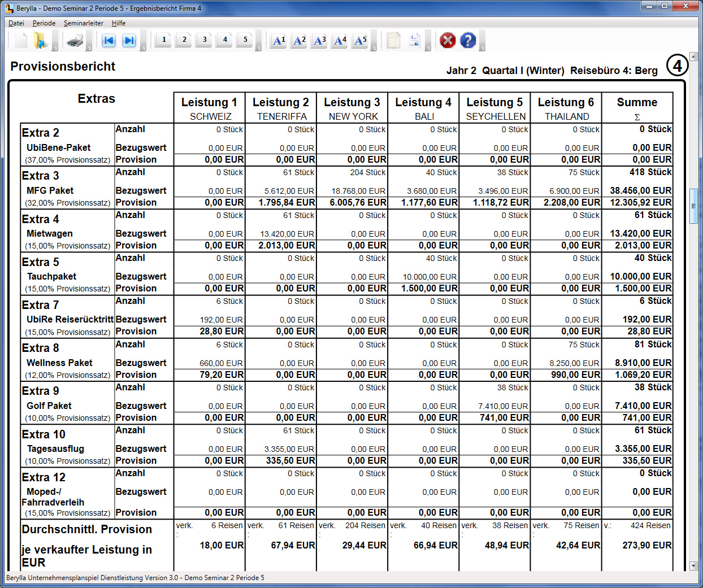Click the greyed-out clipboard document icon
Image resolution: width=703 pixels, height=588 pixels.
(x=394, y=41)
